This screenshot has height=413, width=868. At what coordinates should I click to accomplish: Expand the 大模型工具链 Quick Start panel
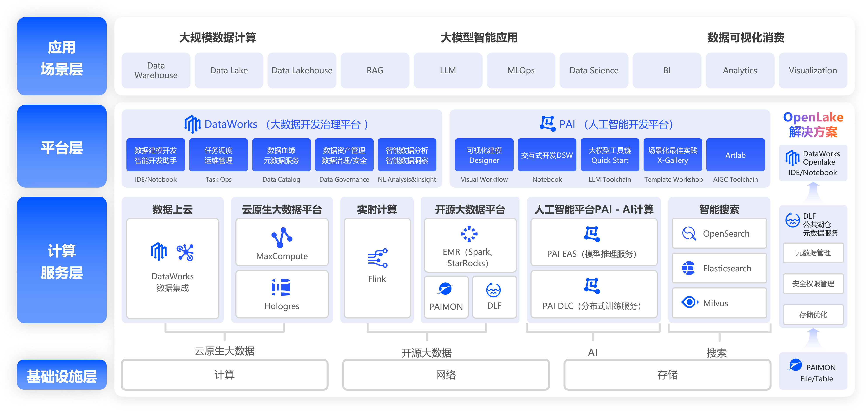point(610,155)
